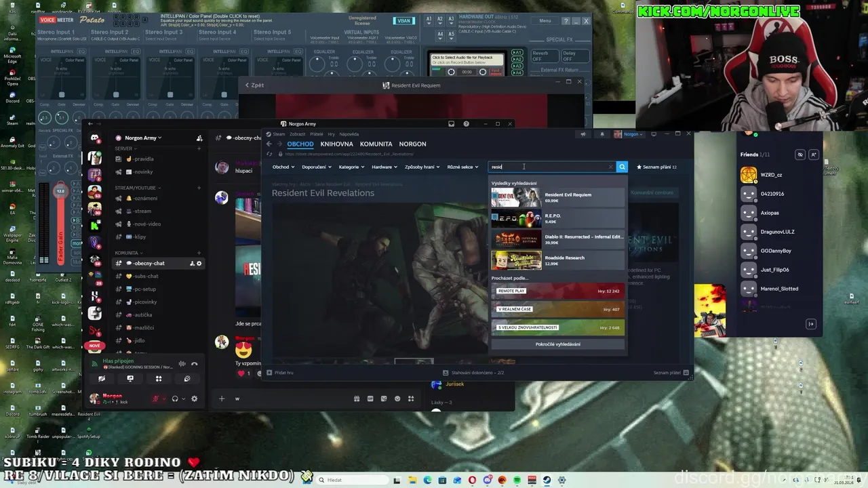Open Discord emoji picker in the message bar
Viewport: 868px width, 488px height.
point(397,399)
